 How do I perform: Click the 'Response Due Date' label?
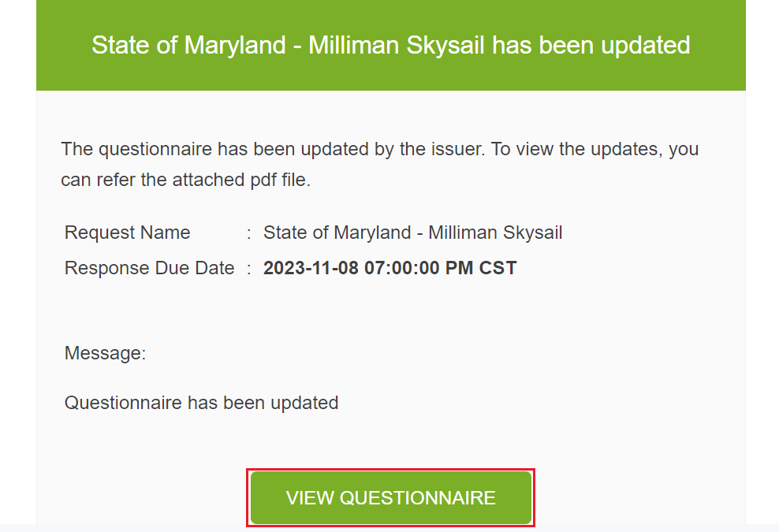149,268
